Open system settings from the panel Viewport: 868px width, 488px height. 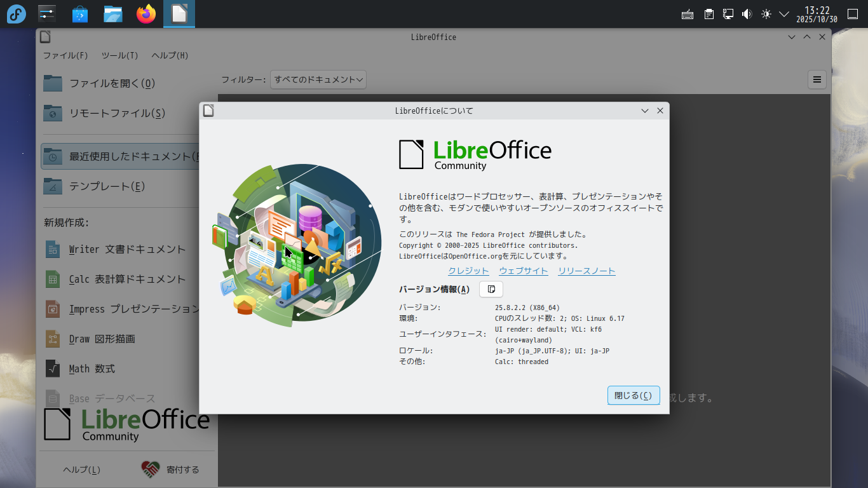click(x=47, y=13)
